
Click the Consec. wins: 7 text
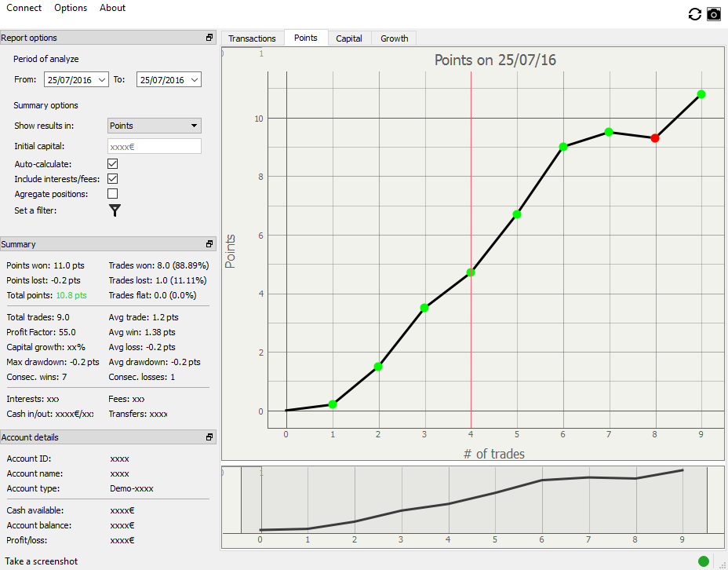tap(37, 377)
